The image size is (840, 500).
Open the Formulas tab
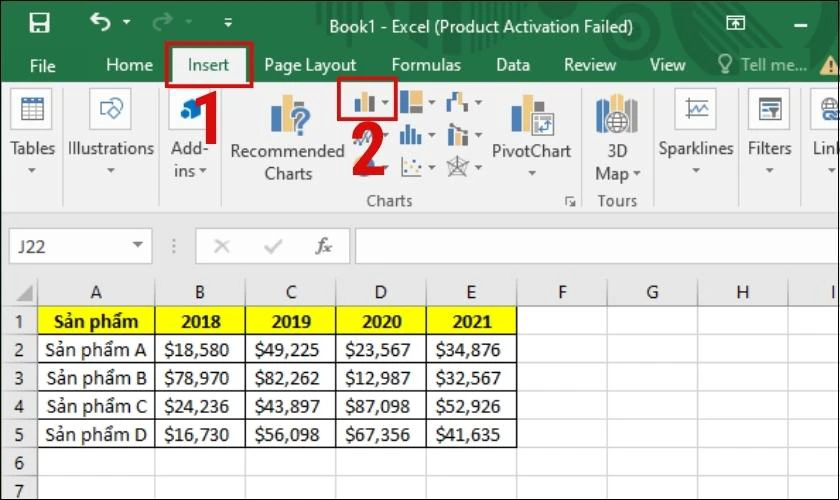point(426,65)
